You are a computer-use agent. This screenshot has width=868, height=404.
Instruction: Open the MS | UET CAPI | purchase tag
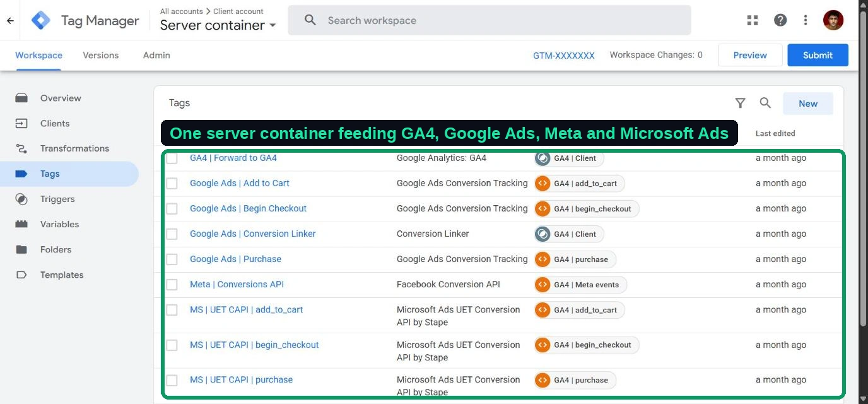click(x=241, y=379)
